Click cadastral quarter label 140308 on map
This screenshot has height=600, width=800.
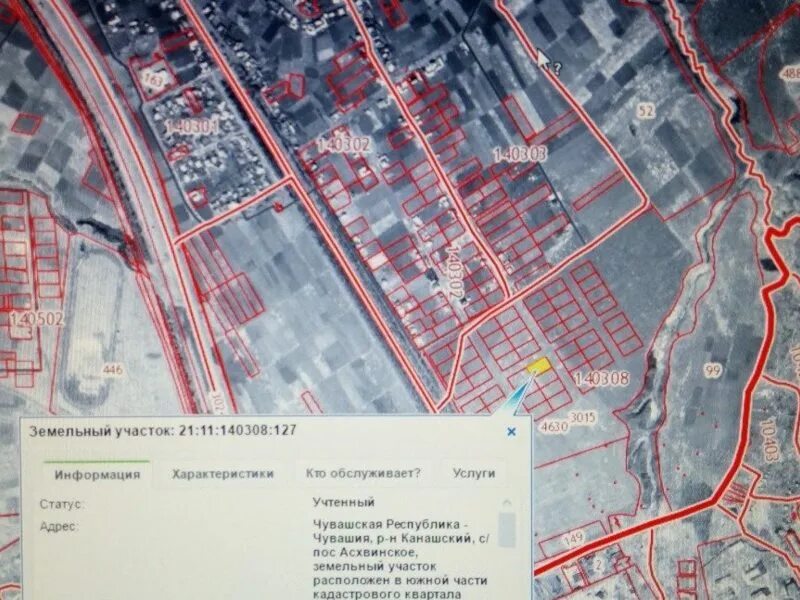coord(602,379)
